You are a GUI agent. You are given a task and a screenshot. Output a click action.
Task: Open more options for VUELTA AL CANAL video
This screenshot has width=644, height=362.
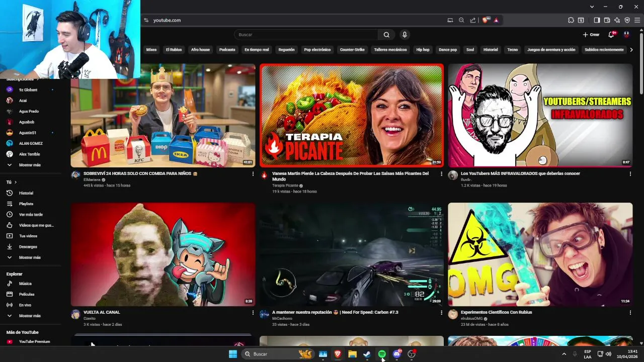point(253,312)
